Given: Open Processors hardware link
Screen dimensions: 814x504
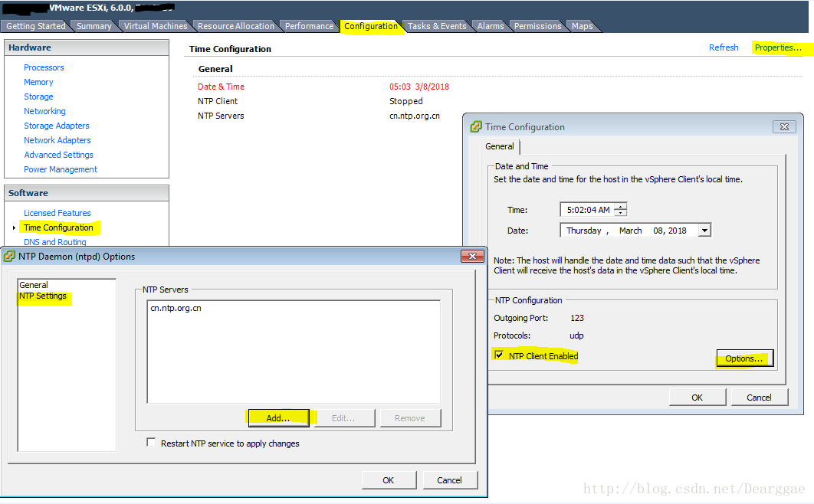Looking at the screenshot, I should [44, 67].
